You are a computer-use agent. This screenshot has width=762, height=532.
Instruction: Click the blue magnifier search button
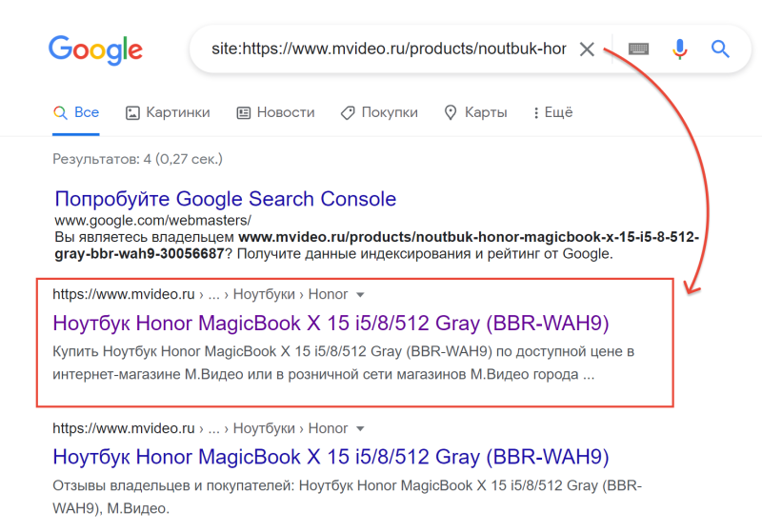click(x=720, y=49)
